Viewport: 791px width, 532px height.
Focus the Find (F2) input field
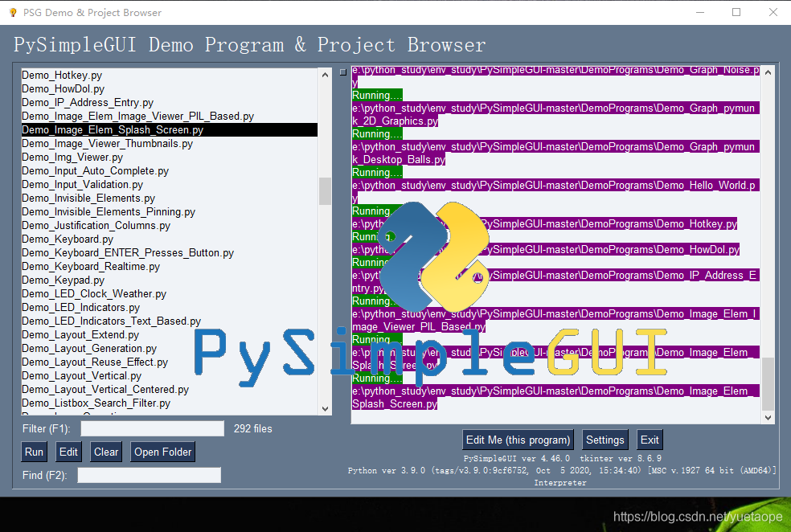pos(150,475)
